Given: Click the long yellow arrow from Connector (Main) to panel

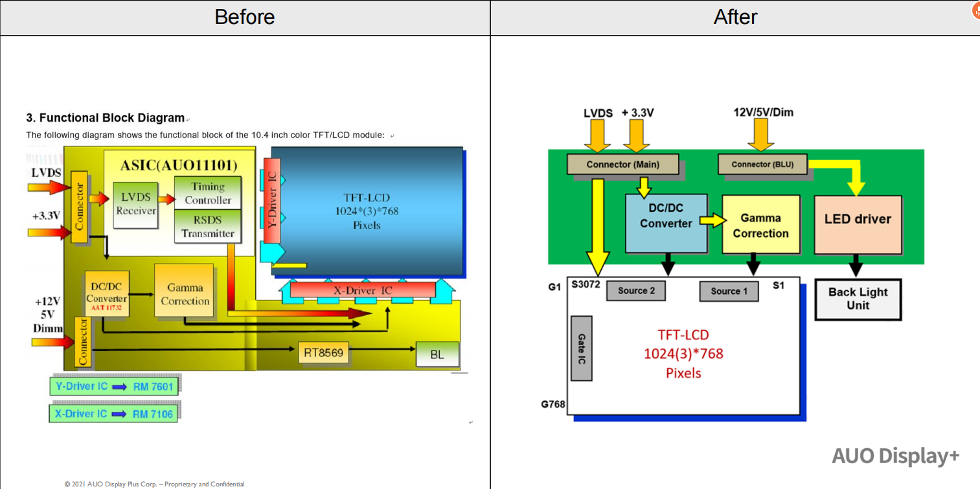Looking at the screenshot, I should tap(598, 227).
